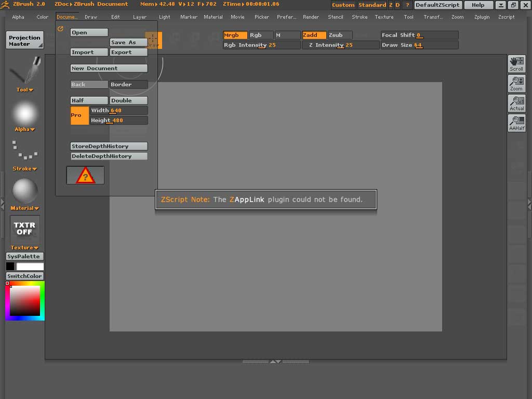Click the warning triangle help icon
Viewport: 532px width, 399px height.
(x=85, y=176)
